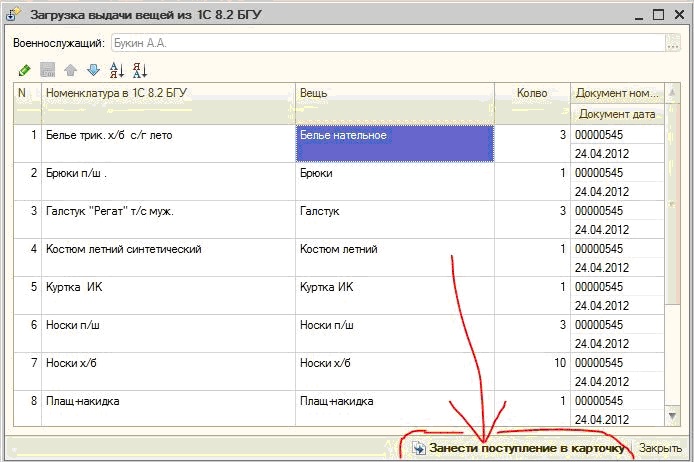Screen dimensions: 694x462
Task: Select the highlighted Белье нательное cell
Action: pyautogui.click(x=394, y=143)
